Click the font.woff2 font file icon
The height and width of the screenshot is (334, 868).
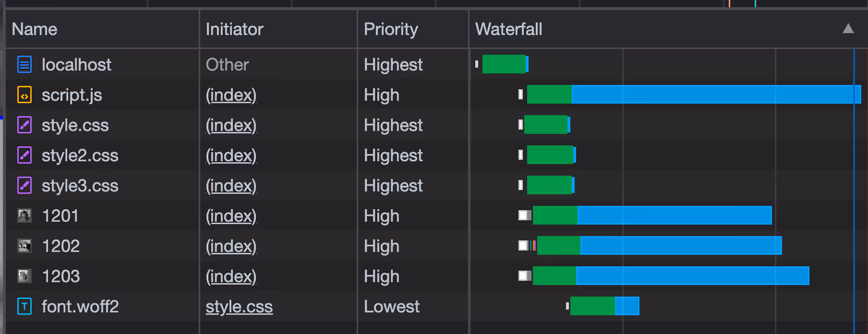(x=24, y=306)
